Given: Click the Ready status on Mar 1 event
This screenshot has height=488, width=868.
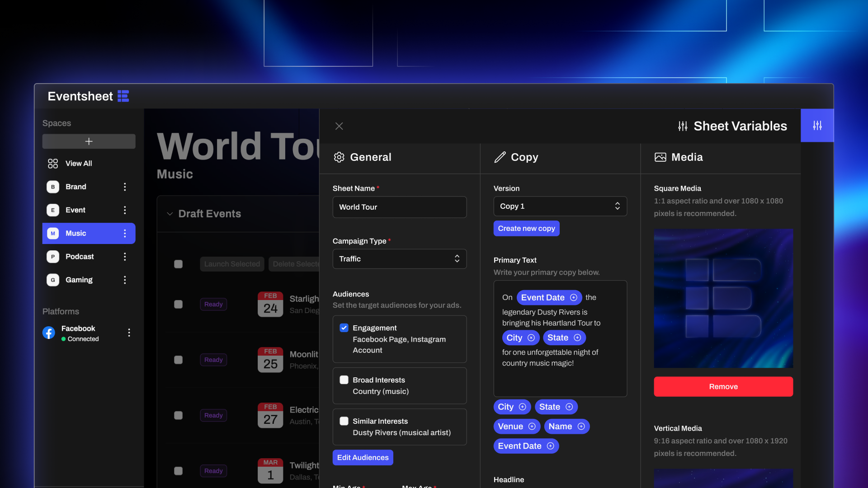Looking at the screenshot, I should (x=213, y=471).
